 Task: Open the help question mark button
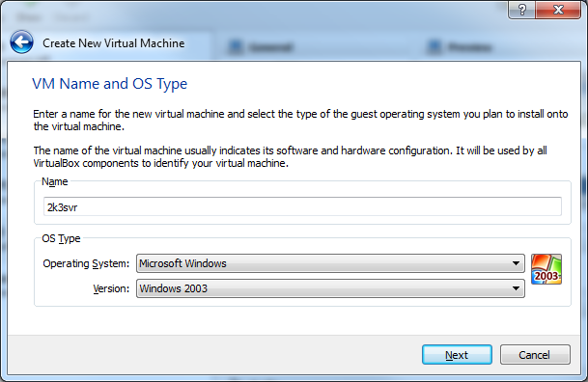pos(521,10)
